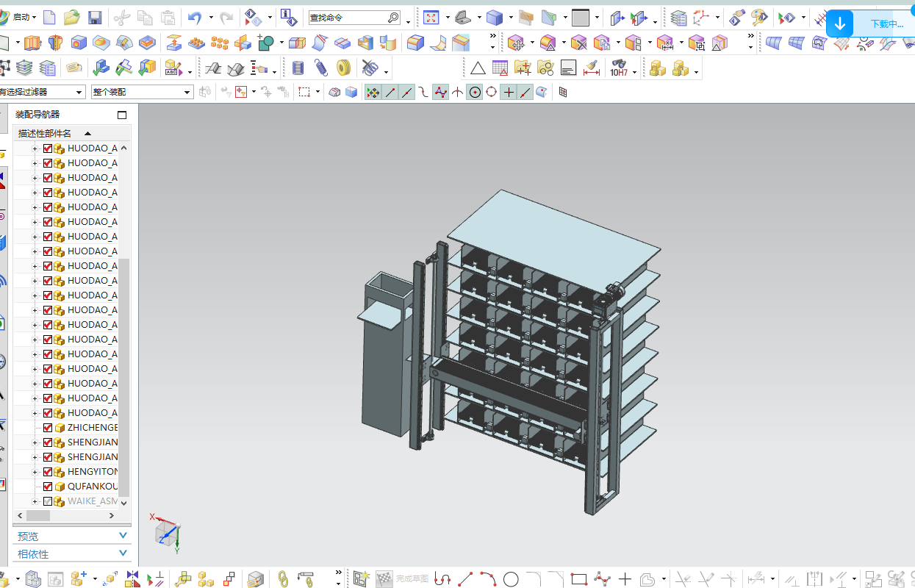Select the HENGYITON tree item
915x588 pixels.
click(x=93, y=472)
